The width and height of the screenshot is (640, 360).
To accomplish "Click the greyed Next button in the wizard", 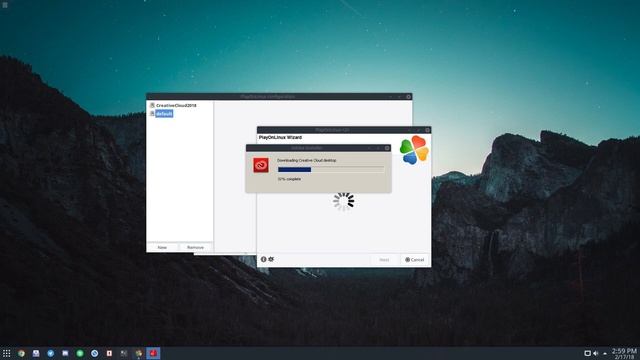I will click(384, 260).
